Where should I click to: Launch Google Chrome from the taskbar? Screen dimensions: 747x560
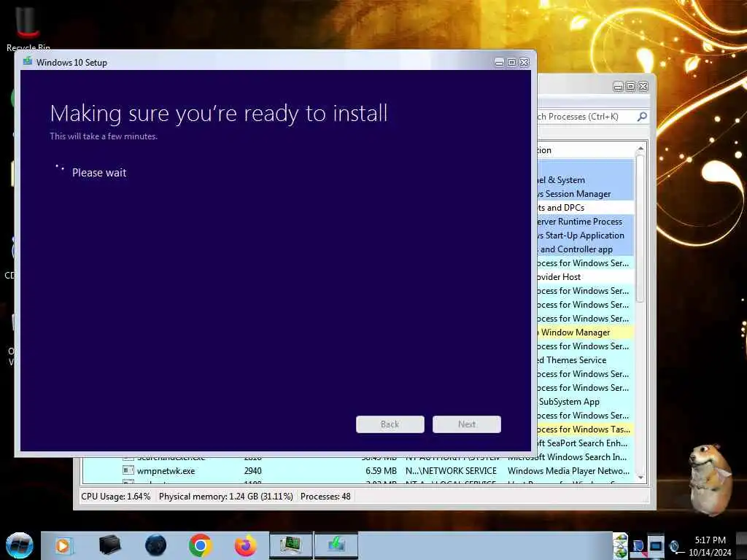[x=200, y=545]
